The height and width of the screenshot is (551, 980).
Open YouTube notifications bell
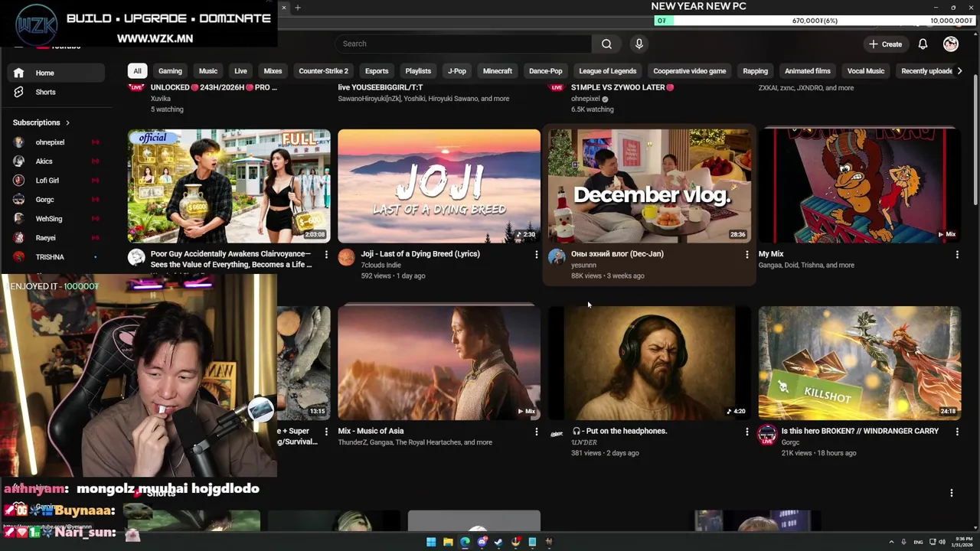(923, 44)
